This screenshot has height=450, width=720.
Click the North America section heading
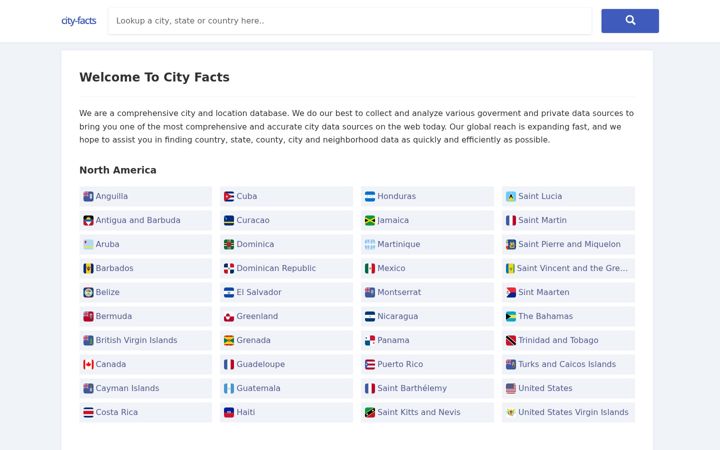[118, 170]
